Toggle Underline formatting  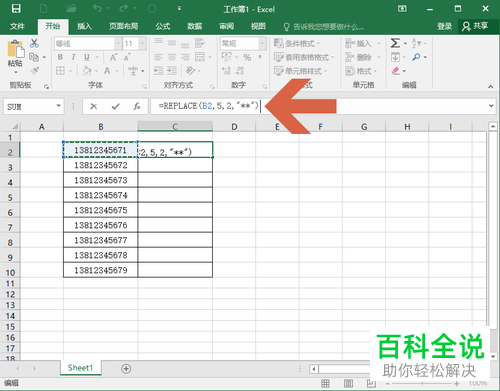point(87,57)
